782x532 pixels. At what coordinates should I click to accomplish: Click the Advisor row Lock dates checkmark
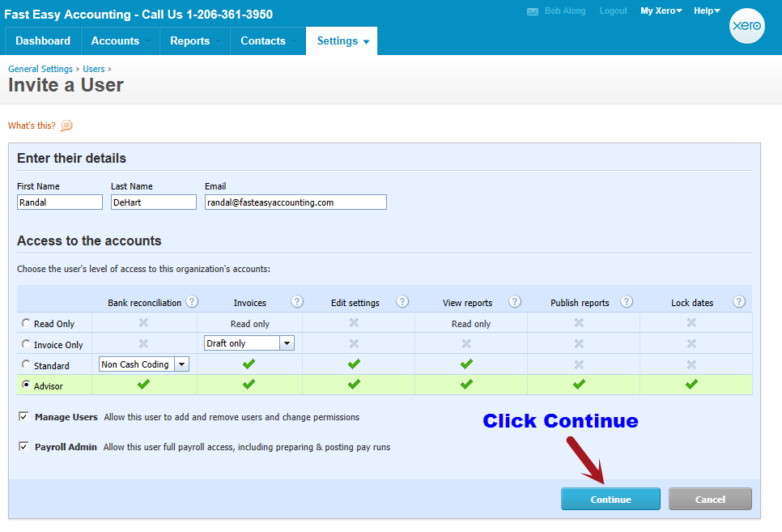691,385
